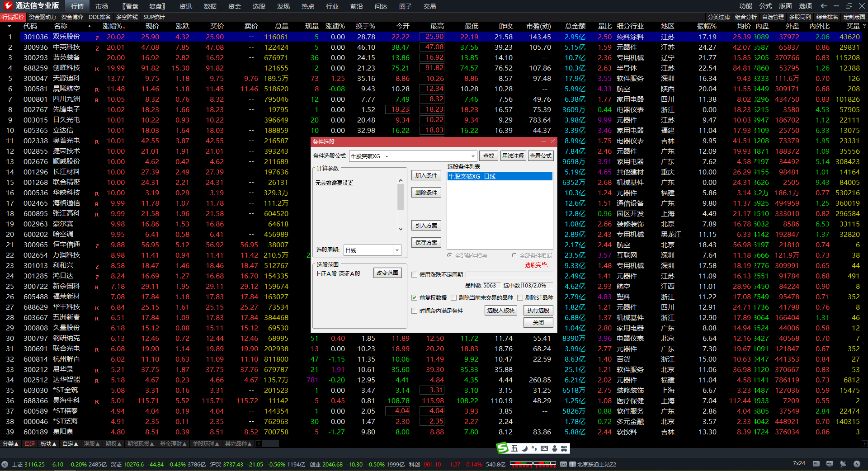
Task: Open the 市场 menu
Action: pos(102,6)
